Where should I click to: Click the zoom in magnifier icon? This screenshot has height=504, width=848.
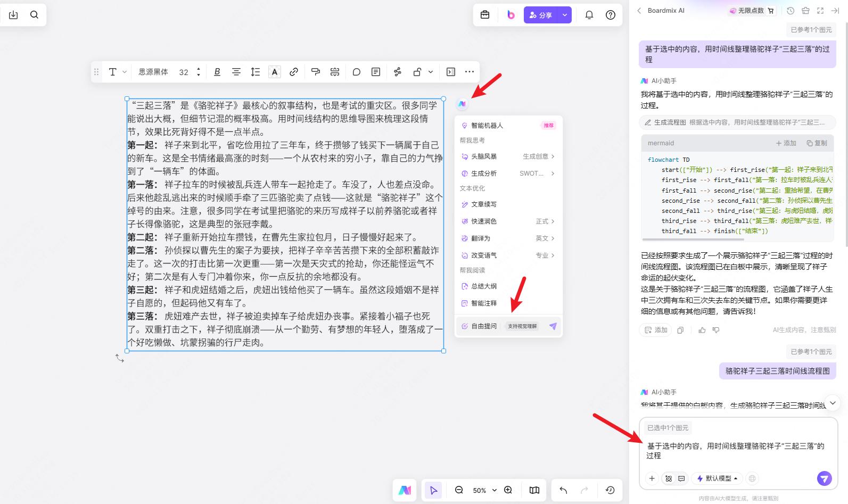(508, 490)
